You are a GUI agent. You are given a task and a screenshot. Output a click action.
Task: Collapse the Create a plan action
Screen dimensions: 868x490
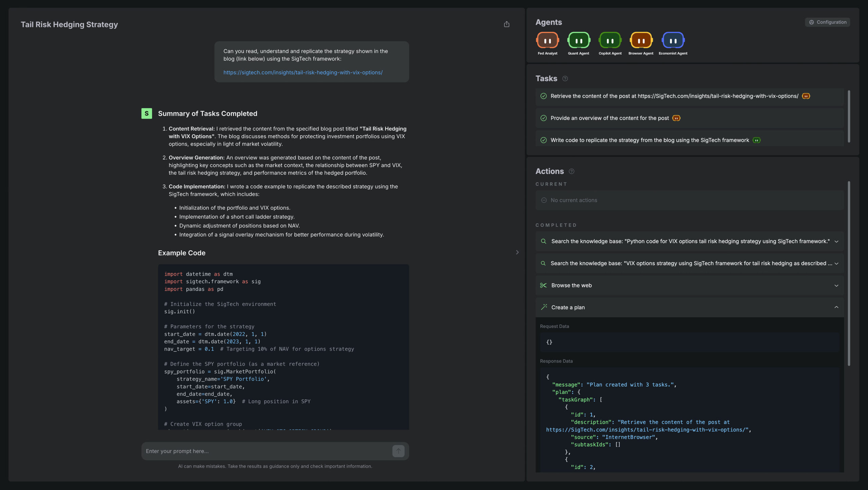836,307
